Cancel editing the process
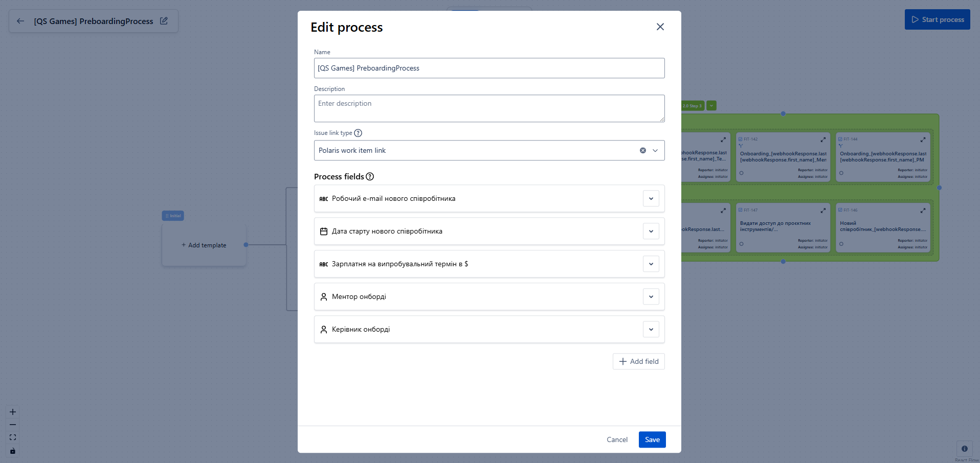Viewport: 980px width, 463px height. (x=617, y=439)
